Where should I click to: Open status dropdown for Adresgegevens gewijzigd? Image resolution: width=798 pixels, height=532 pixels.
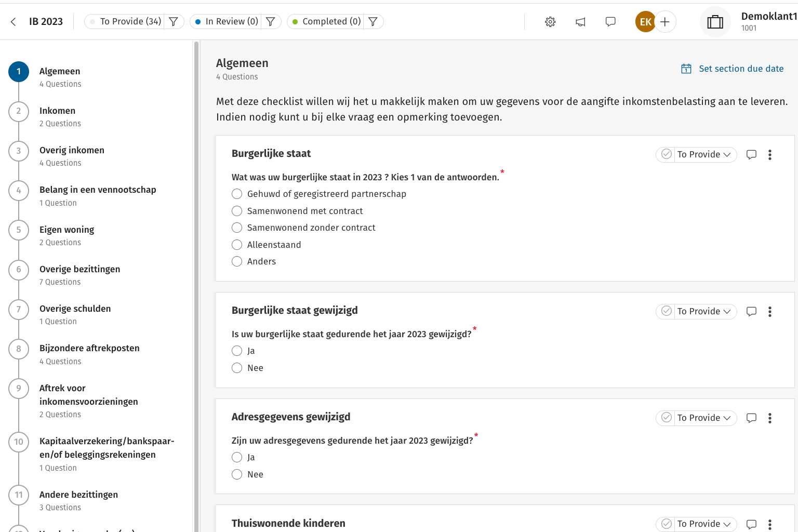pos(704,418)
